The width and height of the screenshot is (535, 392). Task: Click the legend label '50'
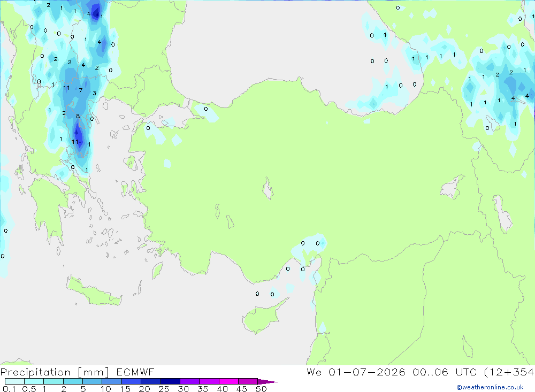[x=261, y=389]
